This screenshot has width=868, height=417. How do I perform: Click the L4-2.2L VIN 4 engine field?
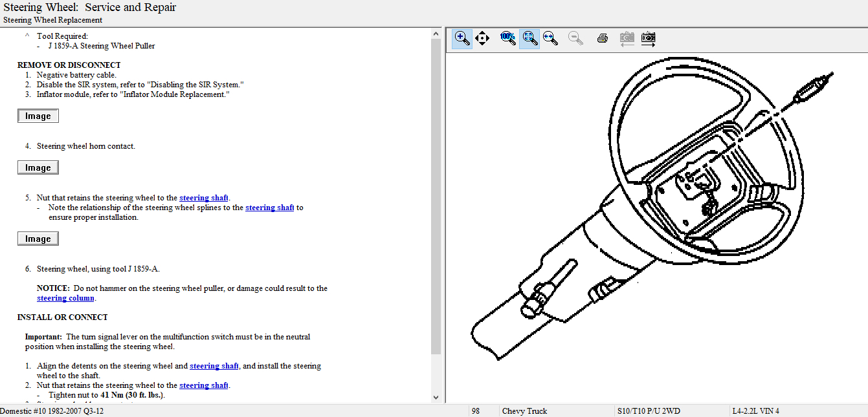coord(755,411)
